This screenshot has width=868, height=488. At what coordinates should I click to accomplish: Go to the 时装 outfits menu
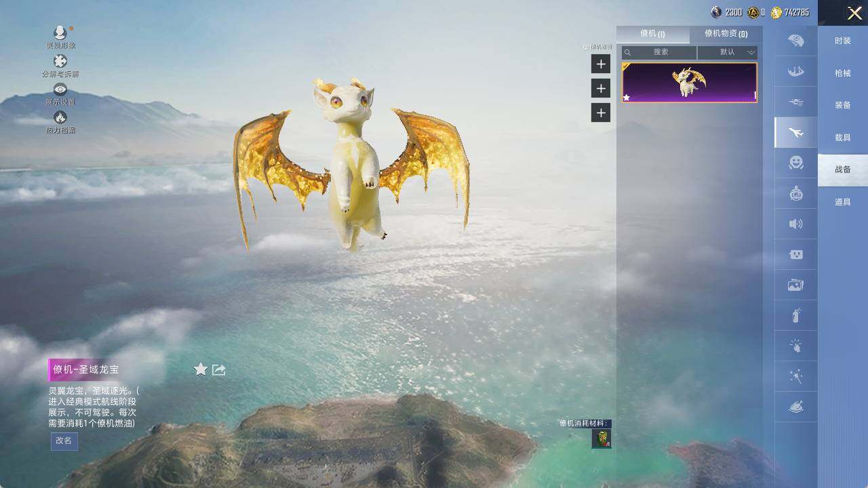tap(843, 41)
